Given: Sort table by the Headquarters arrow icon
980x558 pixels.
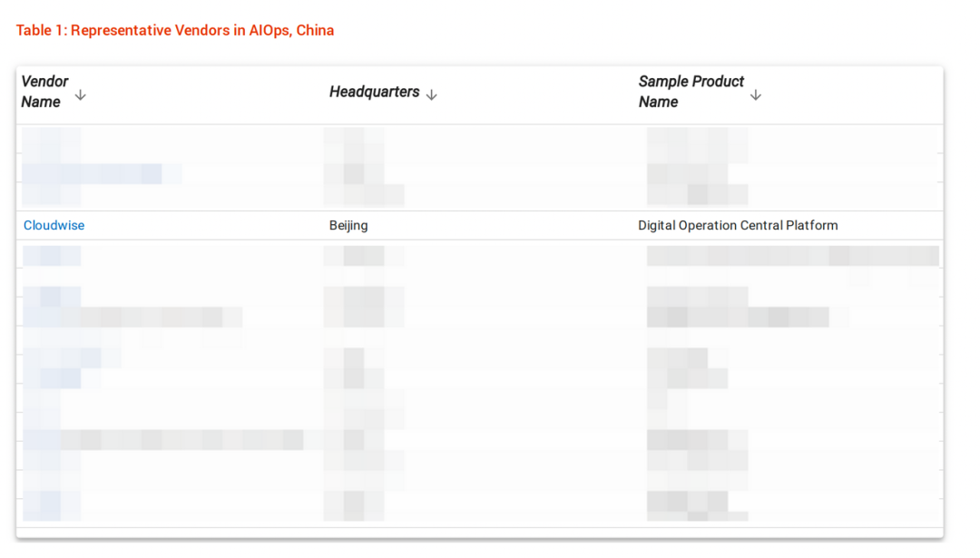Looking at the screenshot, I should 431,94.
